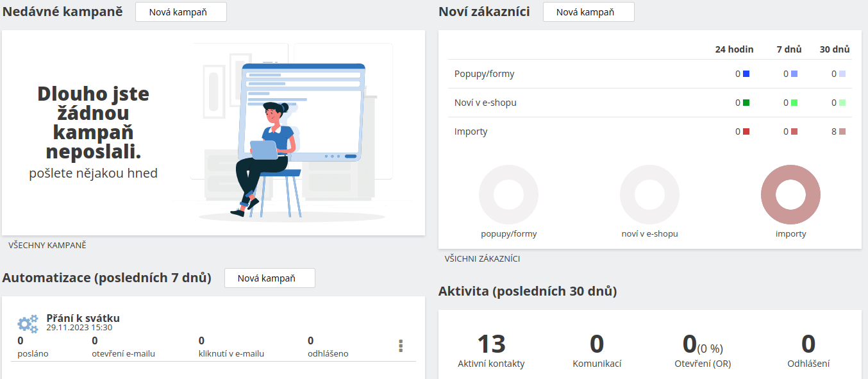
Task: Click the 7 dnů column header
Action: click(789, 49)
